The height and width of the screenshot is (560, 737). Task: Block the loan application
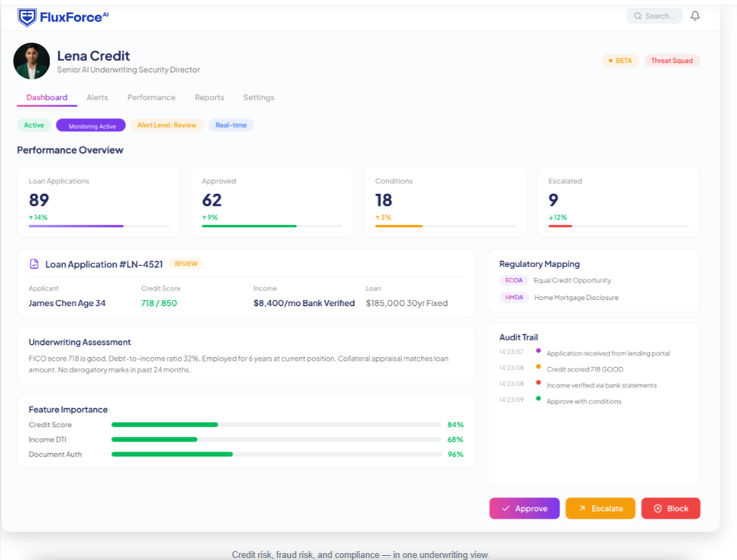(671, 508)
